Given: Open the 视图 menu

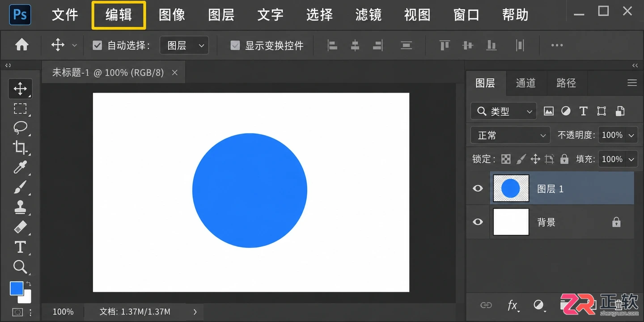Looking at the screenshot, I should click(x=417, y=15).
